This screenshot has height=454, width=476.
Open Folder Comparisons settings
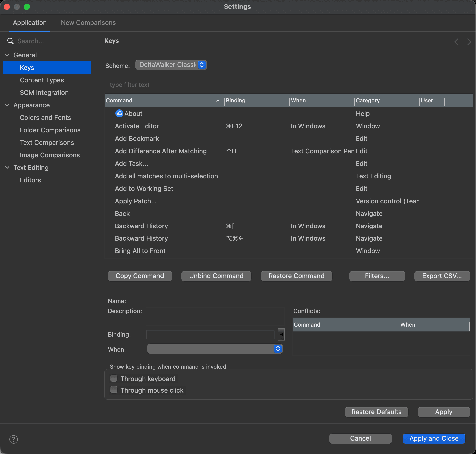click(x=50, y=130)
